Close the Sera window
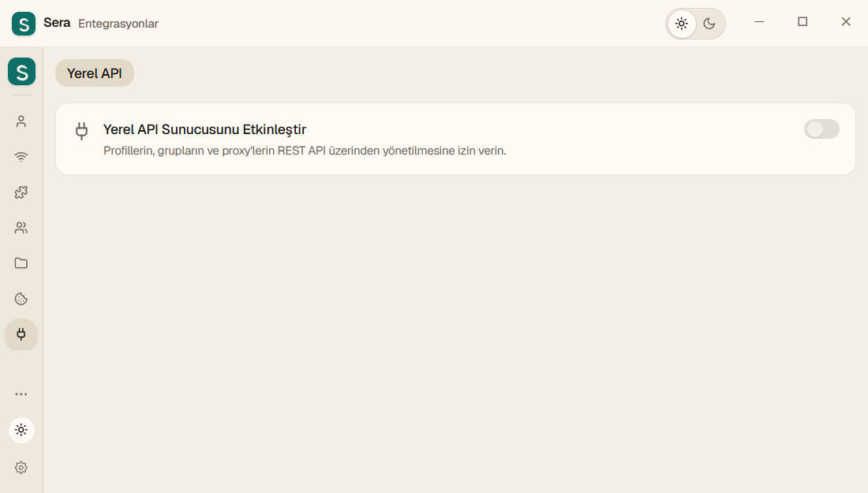Image resolution: width=868 pixels, height=493 pixels. [846, 21]
